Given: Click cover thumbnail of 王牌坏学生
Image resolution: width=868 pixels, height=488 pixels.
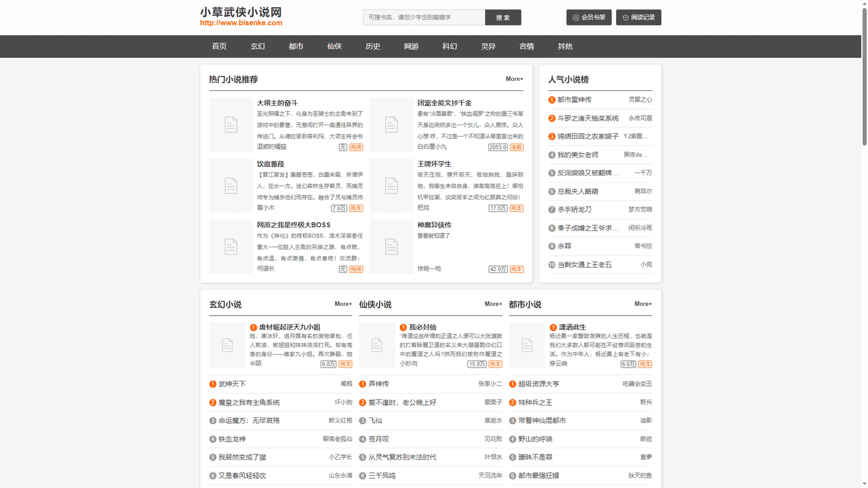Looking at the screenshot, I should click(x=391, y=186).
